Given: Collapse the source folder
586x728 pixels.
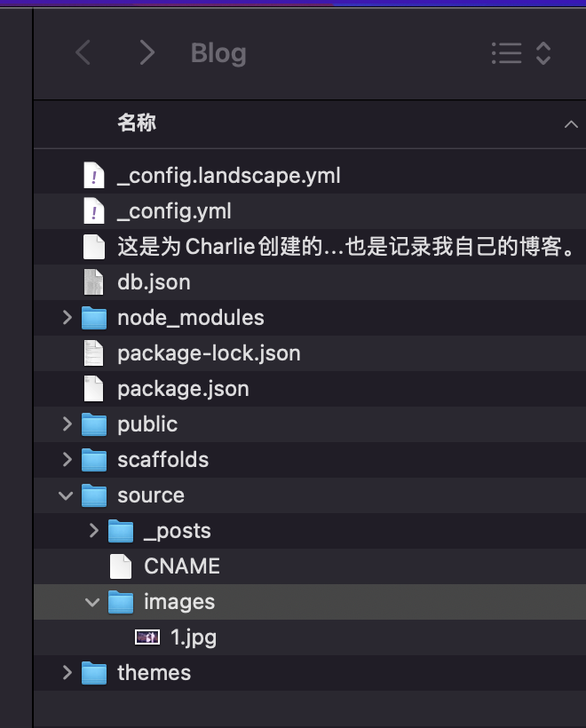Looking at the screenshot, I should [67, 495].
